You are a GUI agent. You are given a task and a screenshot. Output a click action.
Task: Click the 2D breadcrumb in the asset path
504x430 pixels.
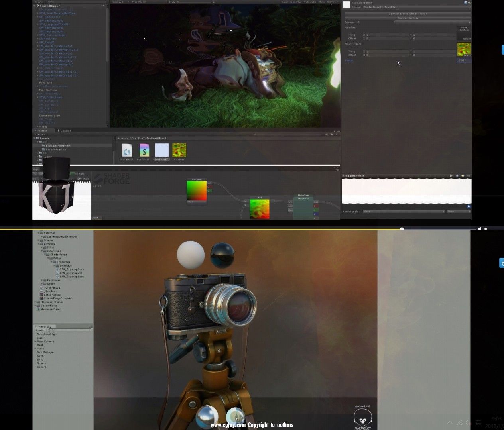point(132,139)
